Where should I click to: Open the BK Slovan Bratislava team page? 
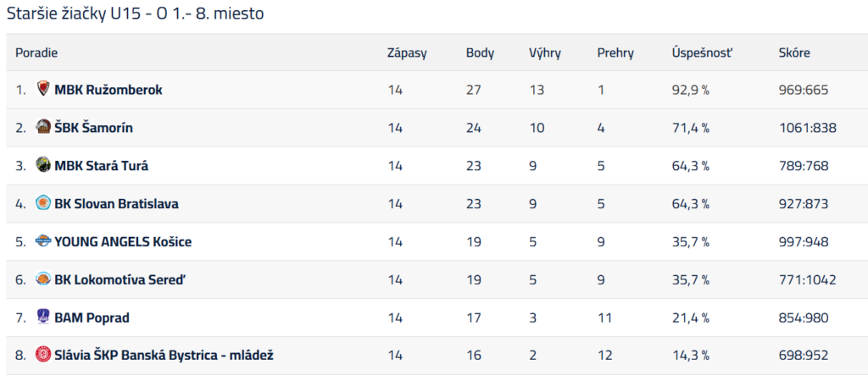point(116,204)
